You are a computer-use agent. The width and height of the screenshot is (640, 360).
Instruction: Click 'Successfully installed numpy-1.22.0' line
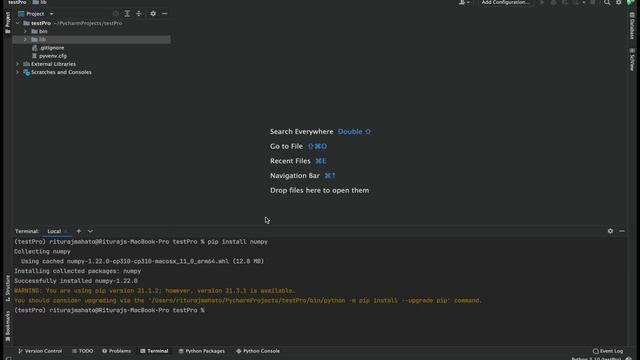pos(76,281)
